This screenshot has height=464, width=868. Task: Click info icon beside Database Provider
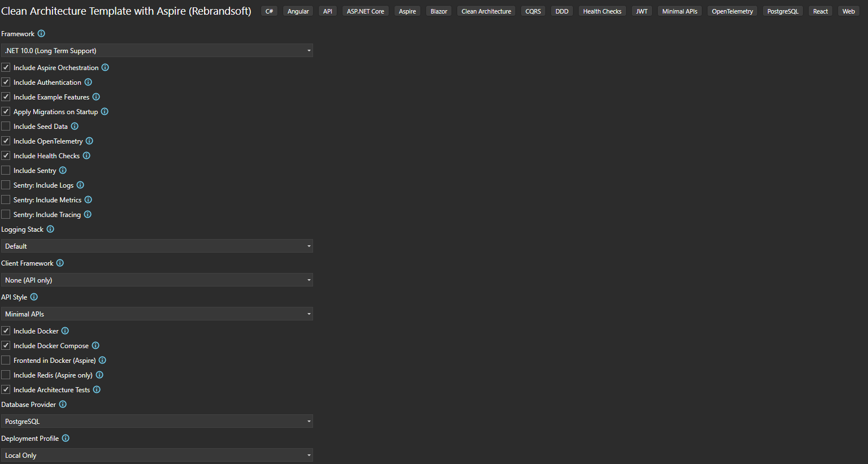tap(63, 405)
